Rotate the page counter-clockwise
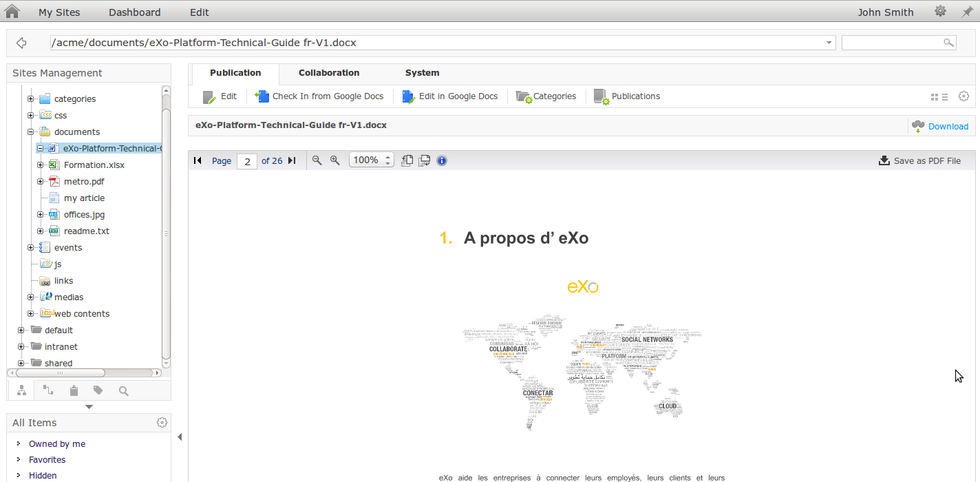The width and height of the screenshot is (980, 482). (x=407, y=160)
